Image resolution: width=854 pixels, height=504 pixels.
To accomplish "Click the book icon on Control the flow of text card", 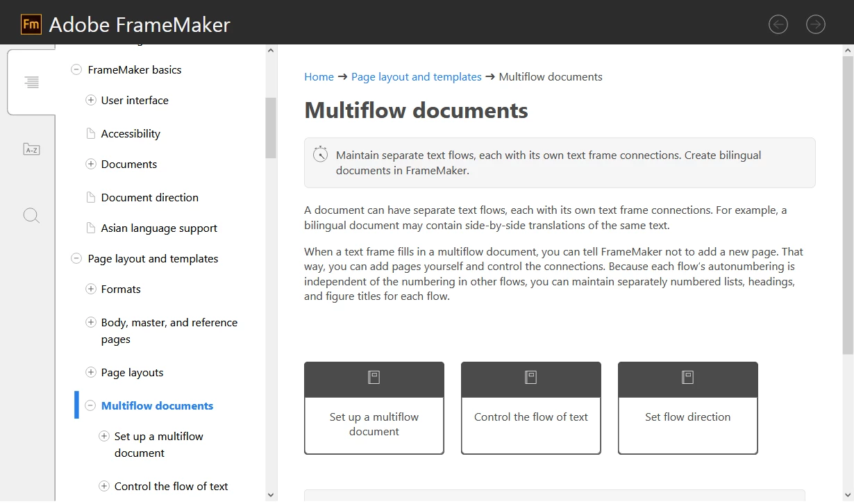I will click(x=530, y=378).
